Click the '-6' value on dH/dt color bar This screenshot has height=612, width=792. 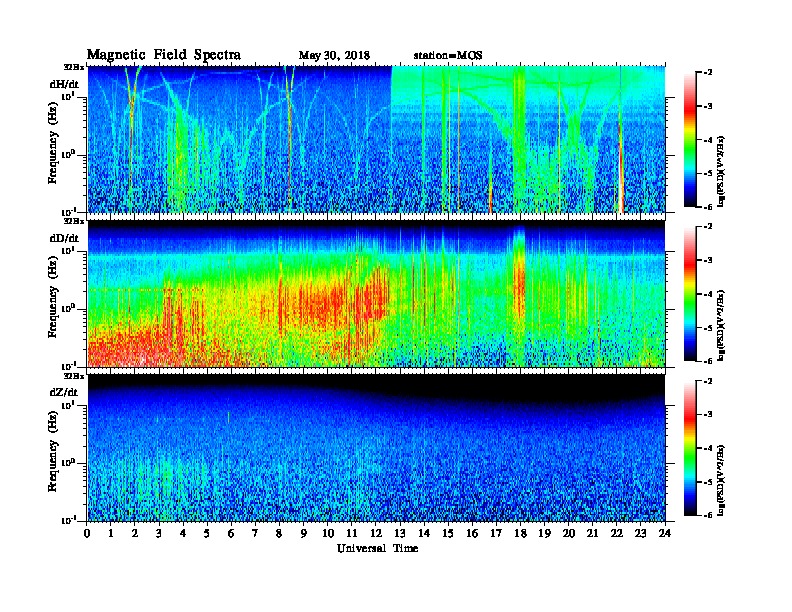point(708,207)
